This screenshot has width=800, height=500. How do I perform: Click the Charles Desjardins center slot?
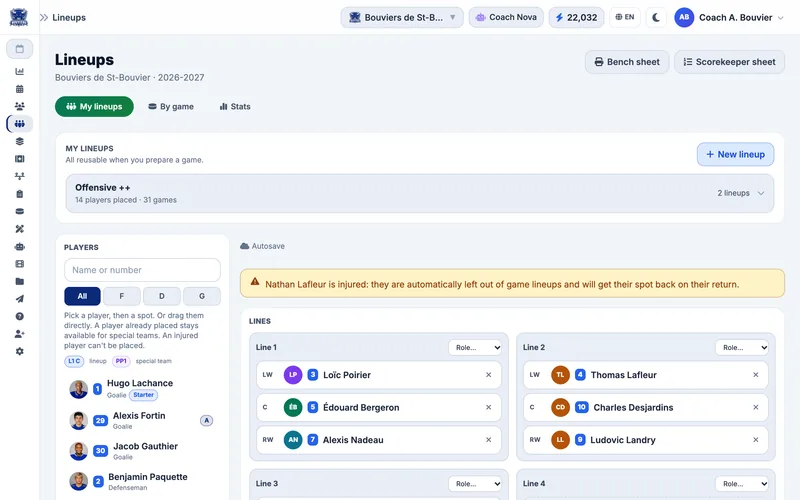[646, 407]
